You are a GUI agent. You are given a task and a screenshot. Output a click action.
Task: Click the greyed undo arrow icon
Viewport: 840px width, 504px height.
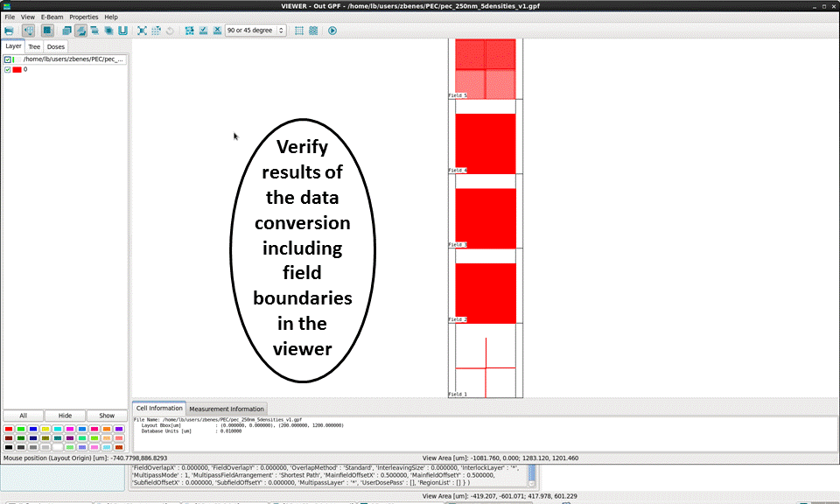(x=170, y=31)
